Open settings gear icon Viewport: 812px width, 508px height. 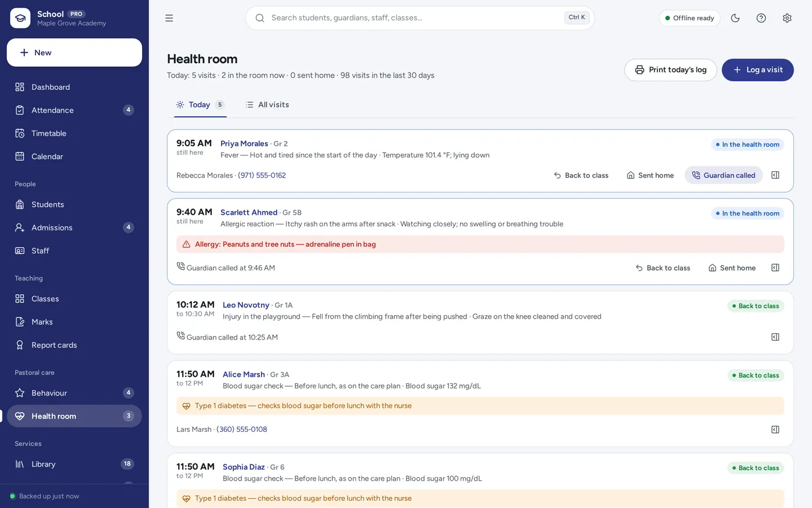click(x=787, y=18)
